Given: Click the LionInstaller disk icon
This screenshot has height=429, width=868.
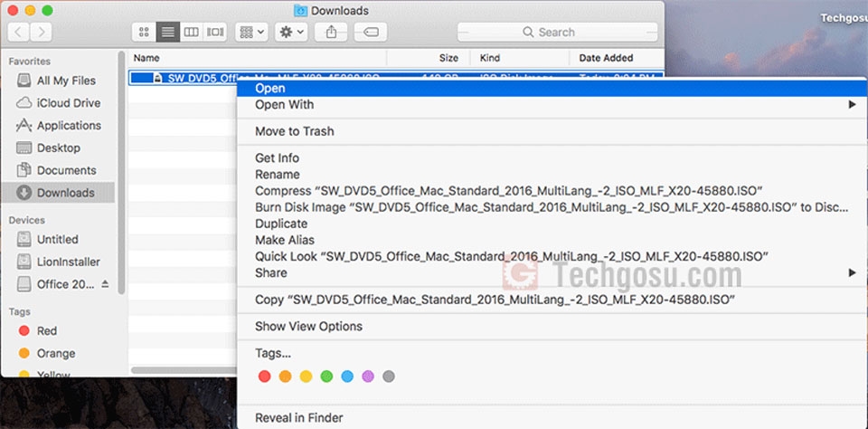Looking at the screenshot, I should [x=24, y=262].
